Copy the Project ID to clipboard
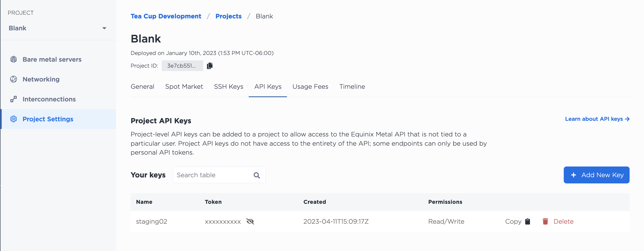Viewport: 644px width, 251px height. click(x=210, y=66)
